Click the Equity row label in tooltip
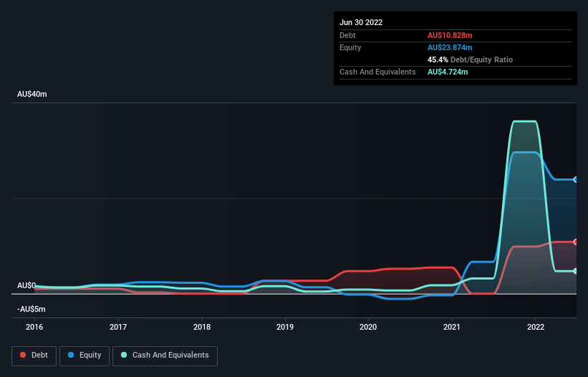Image resolution: width=588 pixels, height=377 pixels. point(350,47)
